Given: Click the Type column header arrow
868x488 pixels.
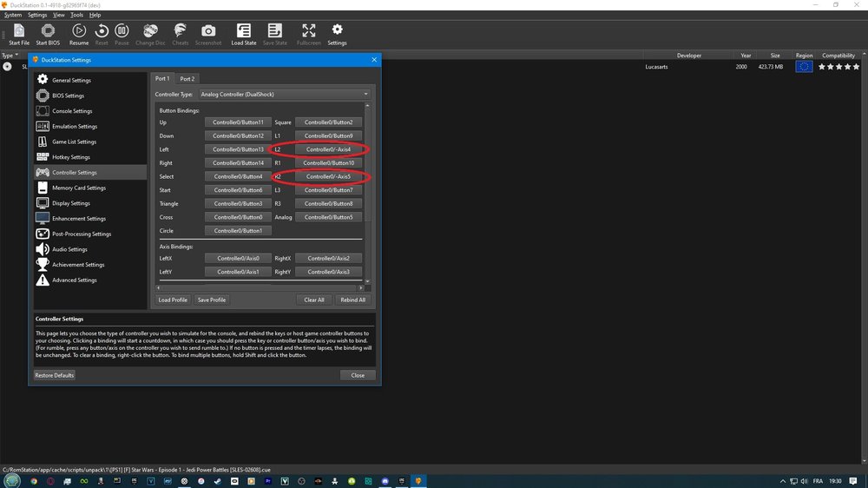Looking at the screenshot, I should pos(16,55).
